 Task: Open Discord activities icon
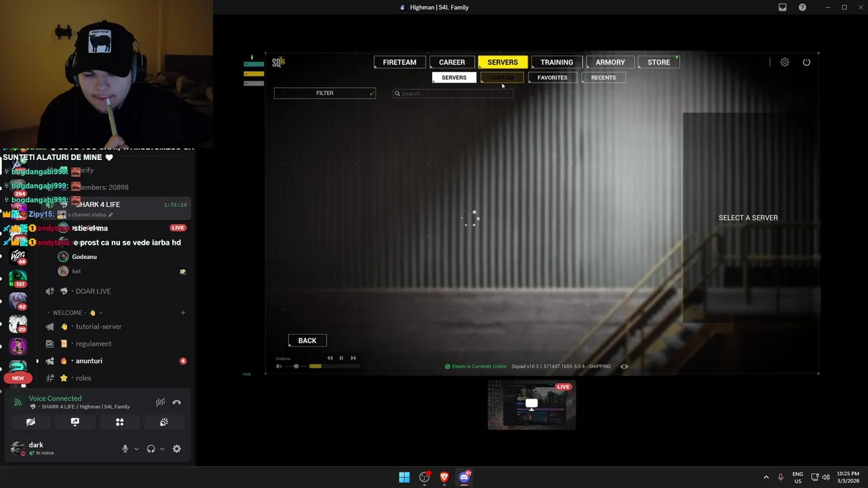click(119, 422)
